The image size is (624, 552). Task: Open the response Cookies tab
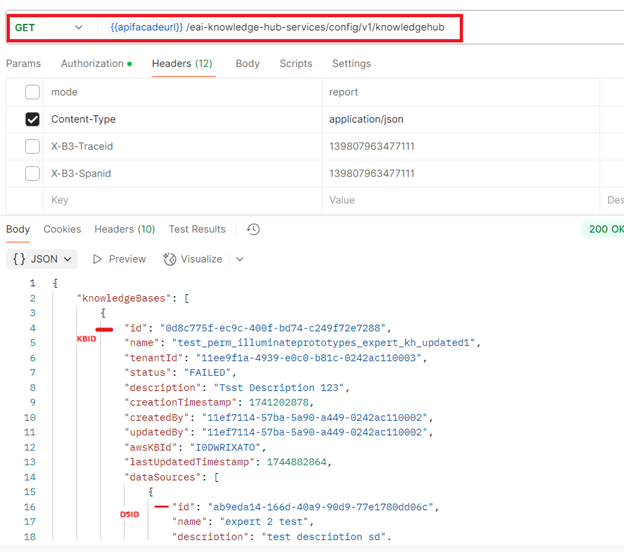(x=62, y=229)
